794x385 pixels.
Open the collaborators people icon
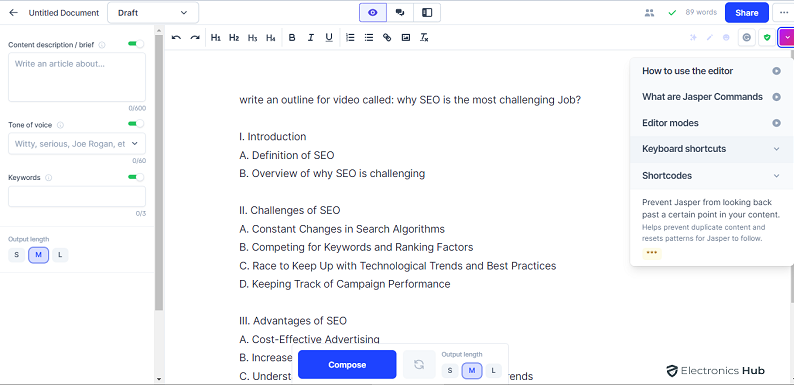coord(649,13)
